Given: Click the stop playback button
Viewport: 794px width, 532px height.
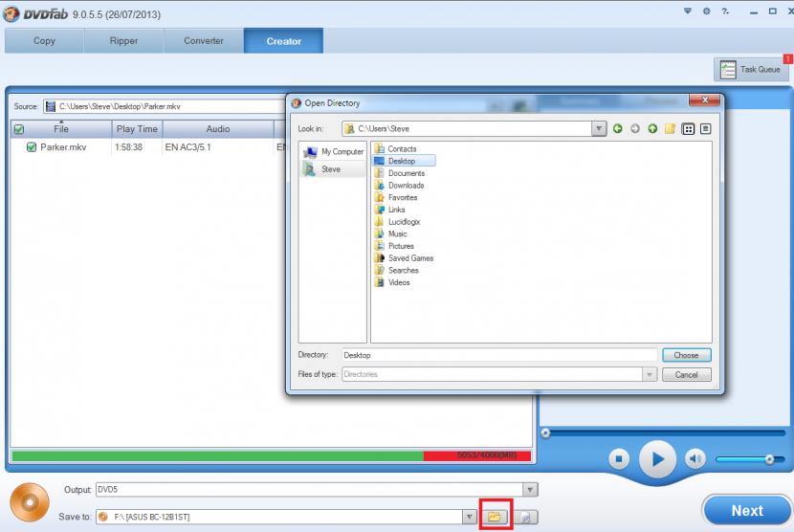Looking at the screenshot, I should click(618, 459).
